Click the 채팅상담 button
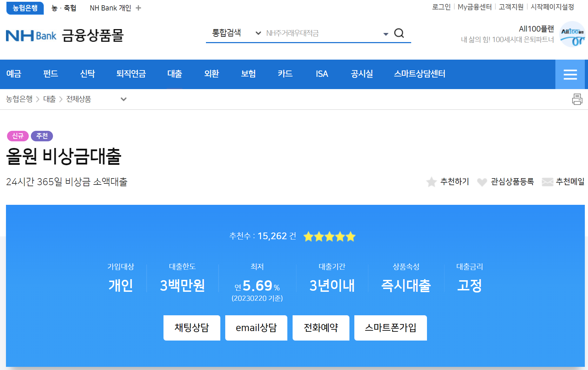Image resolution: width=588 pixels, height=370 pixels. pyautogui.click(x=192, y=328)
